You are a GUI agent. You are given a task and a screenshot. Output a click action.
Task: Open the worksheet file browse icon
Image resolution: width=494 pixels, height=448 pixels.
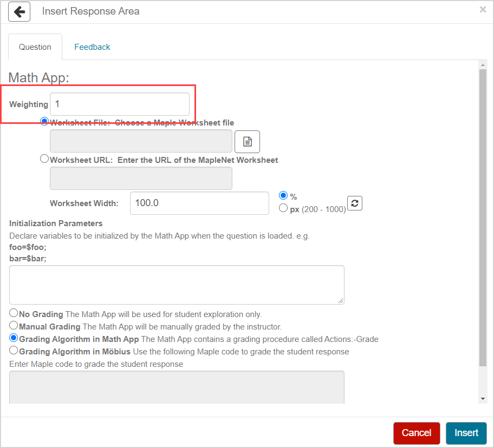point(247,142)
